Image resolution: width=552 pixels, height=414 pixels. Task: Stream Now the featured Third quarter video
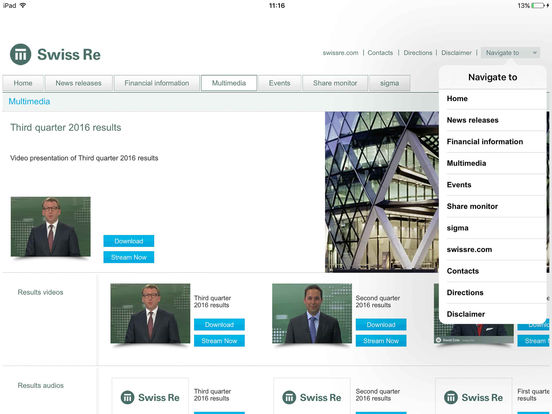pos(129,257)
